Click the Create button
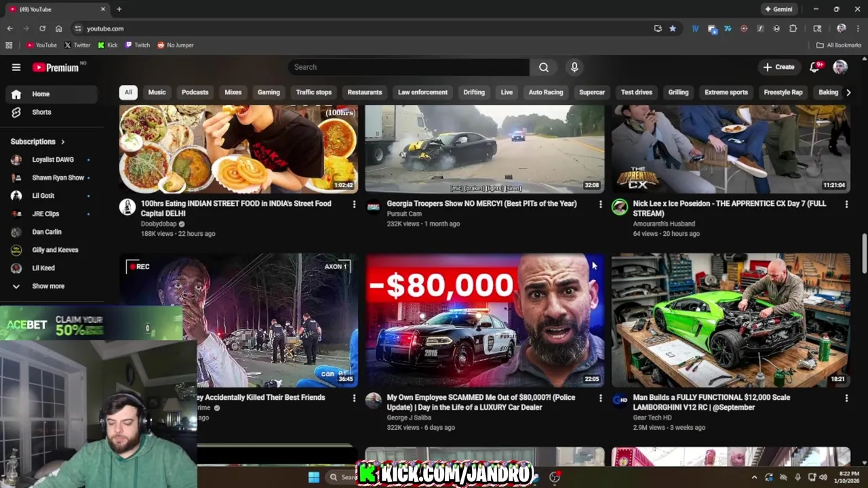This screenshot has width=868, height=488. pyautogui.click(x=778, y=67)
